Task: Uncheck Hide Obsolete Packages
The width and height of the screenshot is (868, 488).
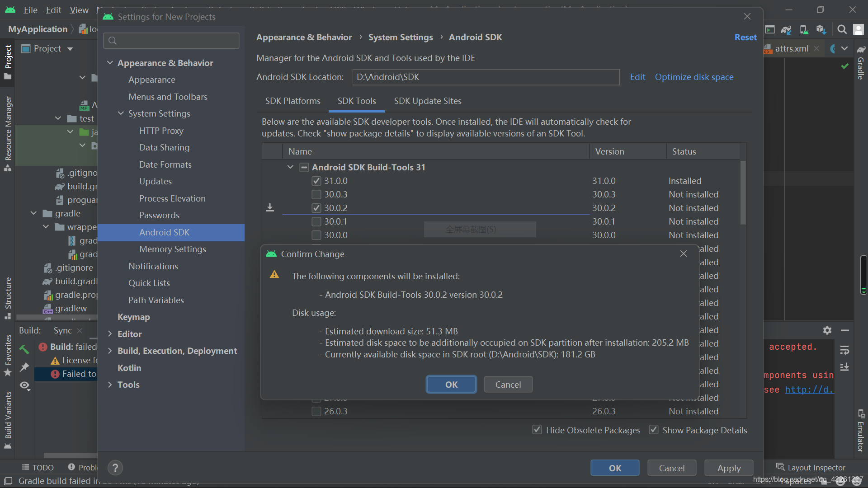Action: click(537, 430)
